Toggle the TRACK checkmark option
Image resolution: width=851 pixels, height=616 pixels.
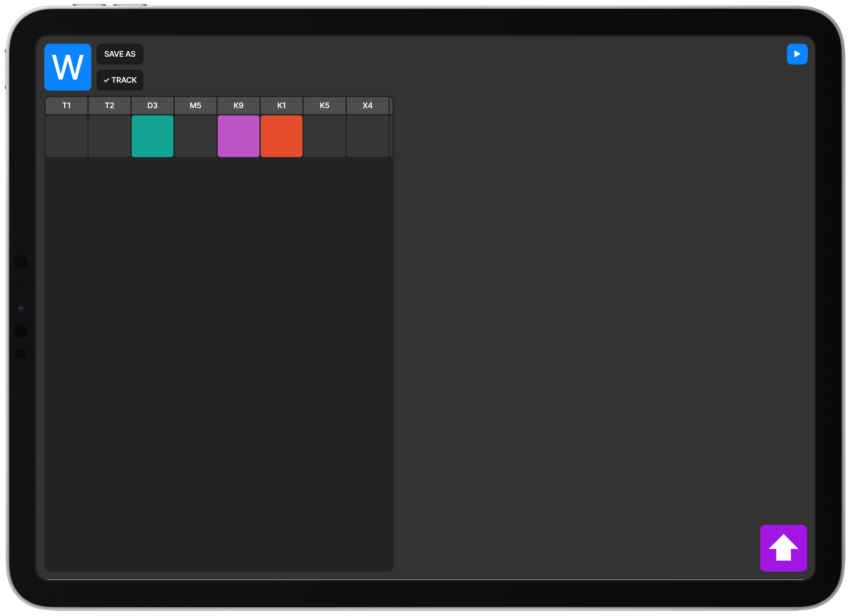(120, 80)
